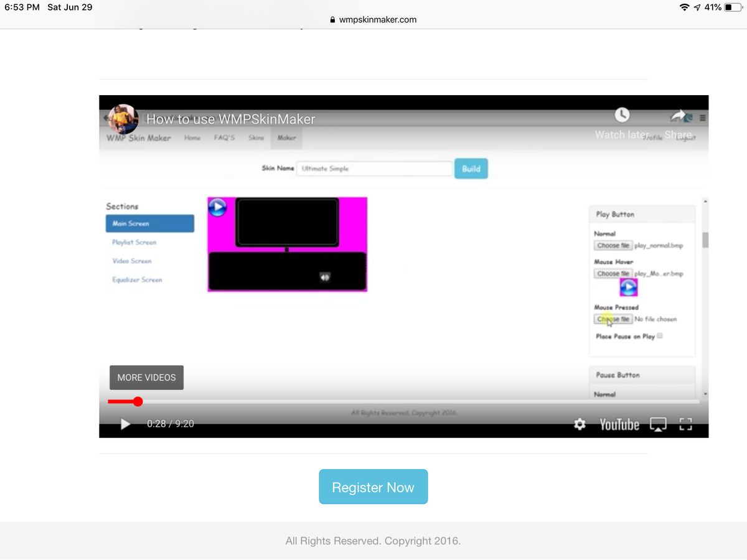Play the video with the play button
The image size is (747, 560).
tap(125, 424)
